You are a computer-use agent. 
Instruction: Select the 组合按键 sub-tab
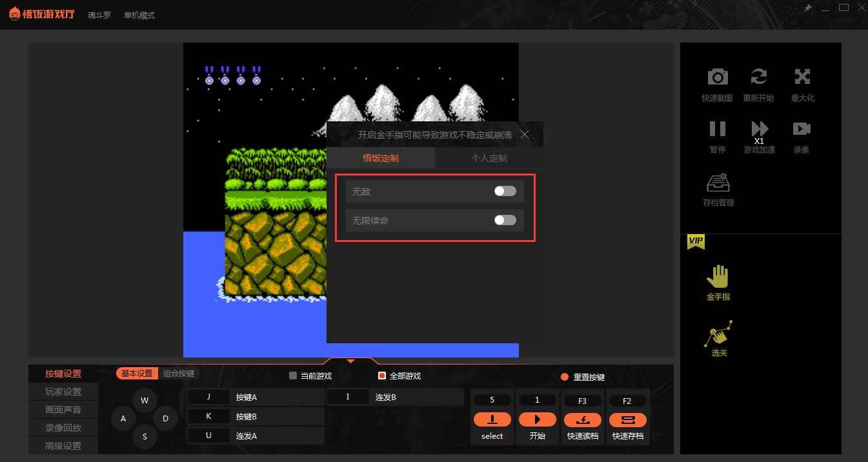coord(179,374)
